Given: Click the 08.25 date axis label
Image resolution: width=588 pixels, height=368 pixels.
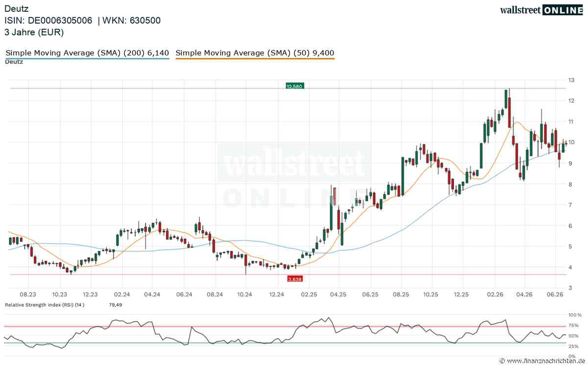Looking at the screenshot, I should (401, 294).
